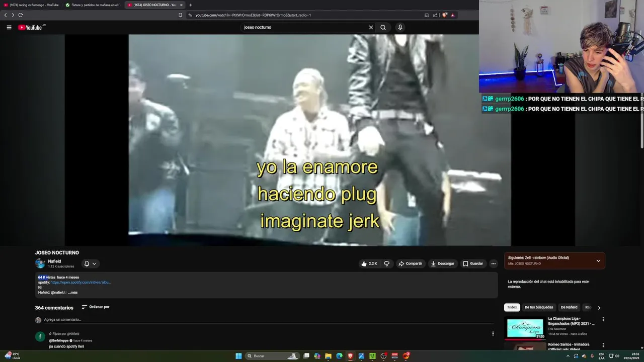Open options for La Champions Liga video
The width and height of the screenshot is (644, 362).
(603, 319)
